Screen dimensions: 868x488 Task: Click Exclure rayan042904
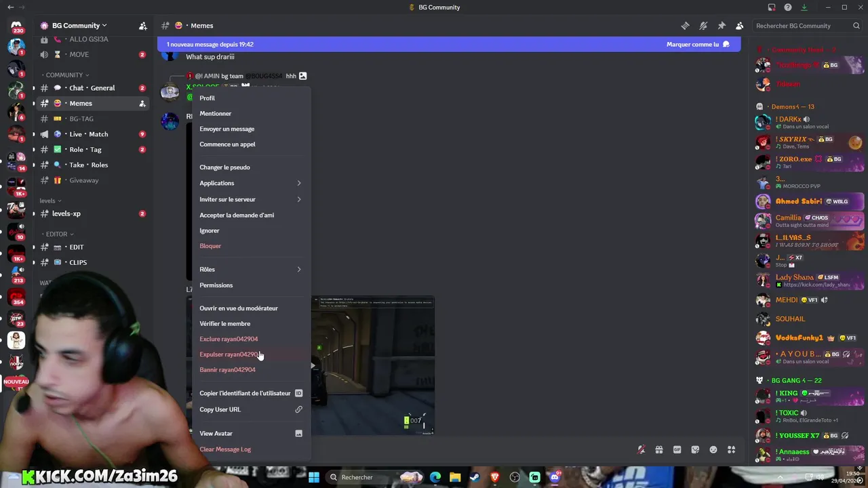(x=250, y=339)
